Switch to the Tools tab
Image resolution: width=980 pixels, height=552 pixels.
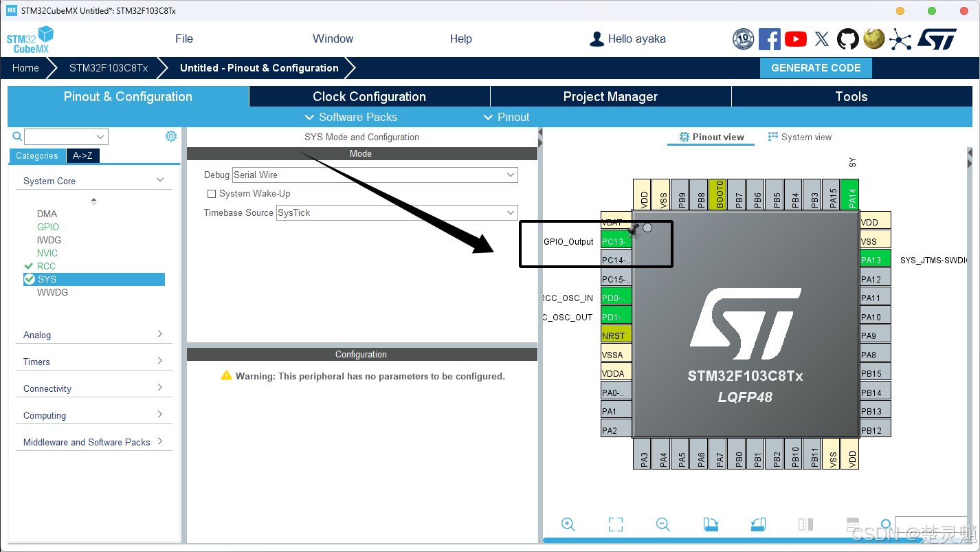[851, 96]
